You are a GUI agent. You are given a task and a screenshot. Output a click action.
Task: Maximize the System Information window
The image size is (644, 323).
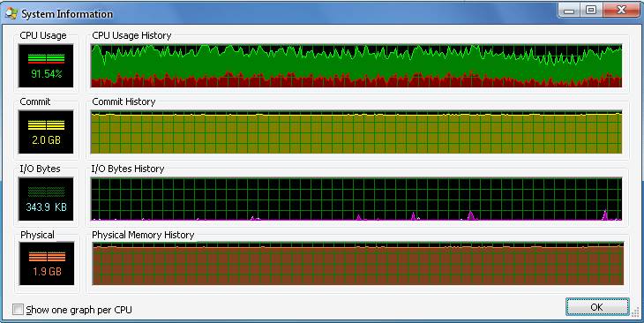tap(591, 11)
